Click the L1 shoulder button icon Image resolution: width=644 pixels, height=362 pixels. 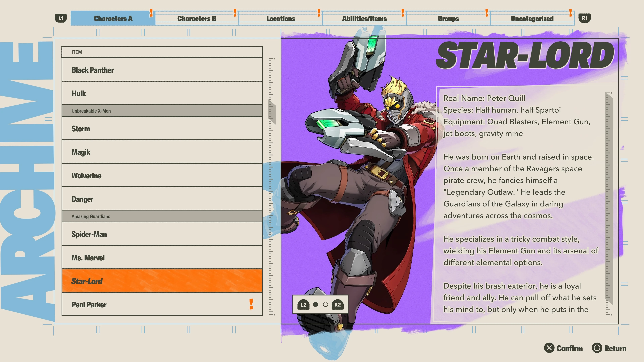61,18
